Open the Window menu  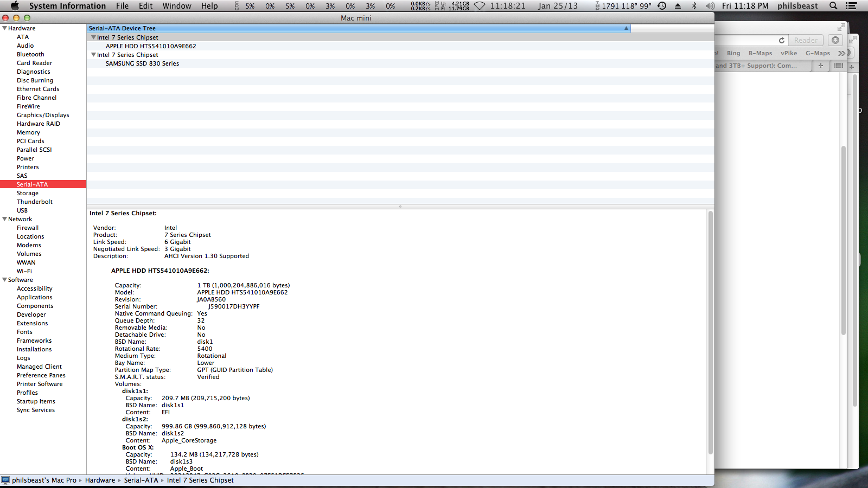pos(177,6)
